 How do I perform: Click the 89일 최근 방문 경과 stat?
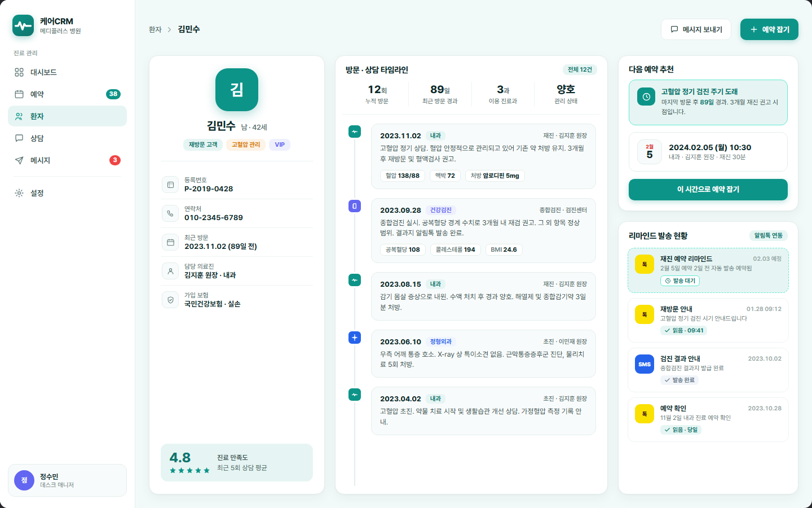click(x=440, y=94)
